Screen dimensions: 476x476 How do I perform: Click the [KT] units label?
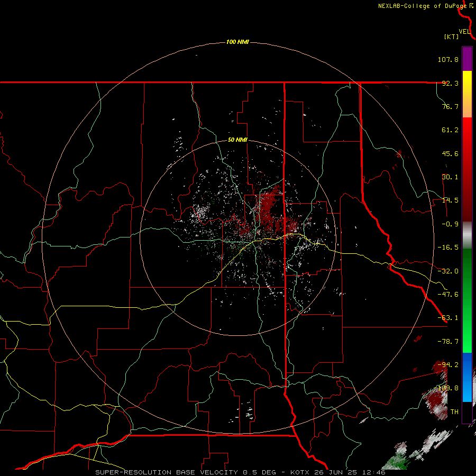(452, 36)
